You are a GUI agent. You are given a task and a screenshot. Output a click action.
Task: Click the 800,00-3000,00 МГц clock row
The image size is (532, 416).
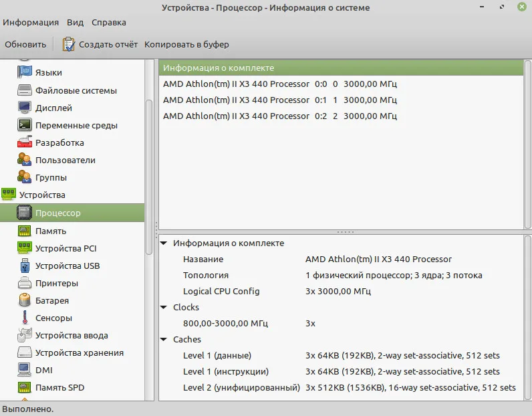(341, 323)
